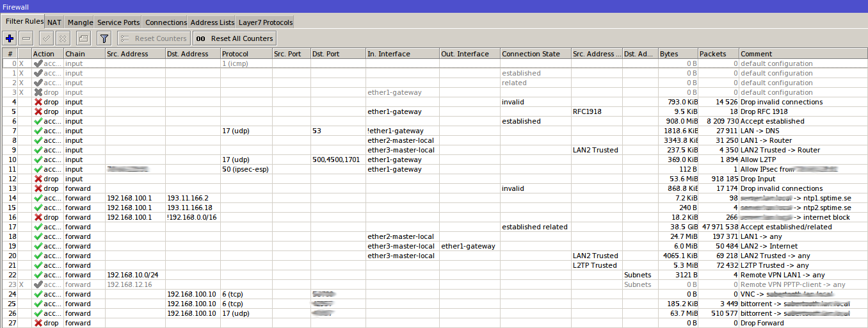Switch to the Mangle tab
The width and height of the screenshot is (868, 328).
click(80, 22)
